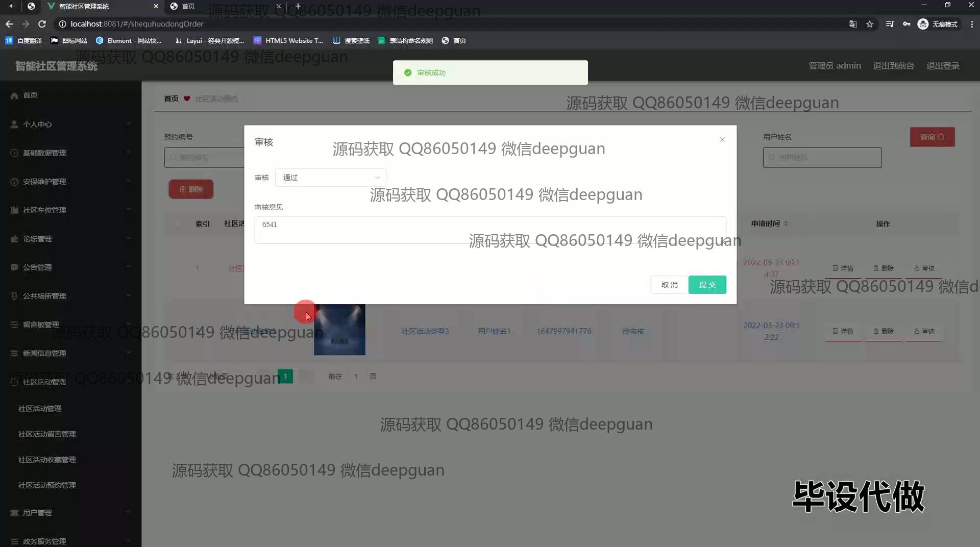Open 百度翻译 bookmark
The width and height of the screenshot is (980, 547).
(24, 40)
